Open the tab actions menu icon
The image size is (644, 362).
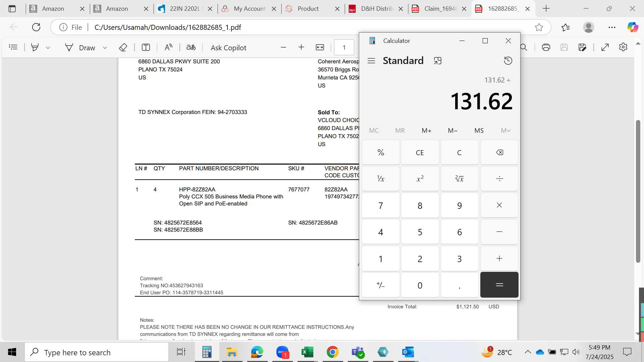pyautogui.click(x=12, y=9)
